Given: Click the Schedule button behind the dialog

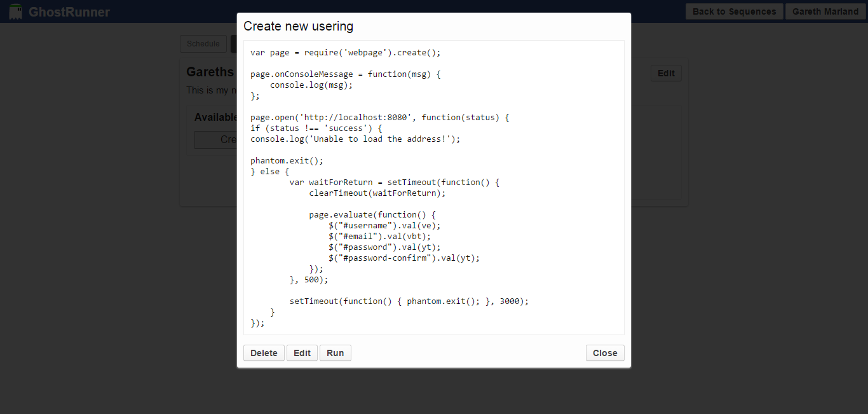Looking at the screenshot, I should click(203, 44).
